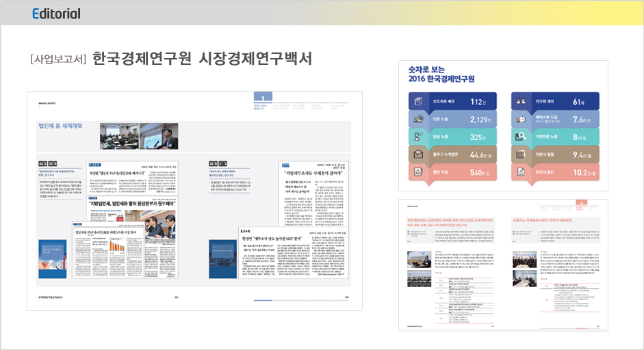Viewport: 644px width, 350px height.
Task: Click the 숫자로 보는 2016 한국경제연구원 heading
Action: [441, 74]
